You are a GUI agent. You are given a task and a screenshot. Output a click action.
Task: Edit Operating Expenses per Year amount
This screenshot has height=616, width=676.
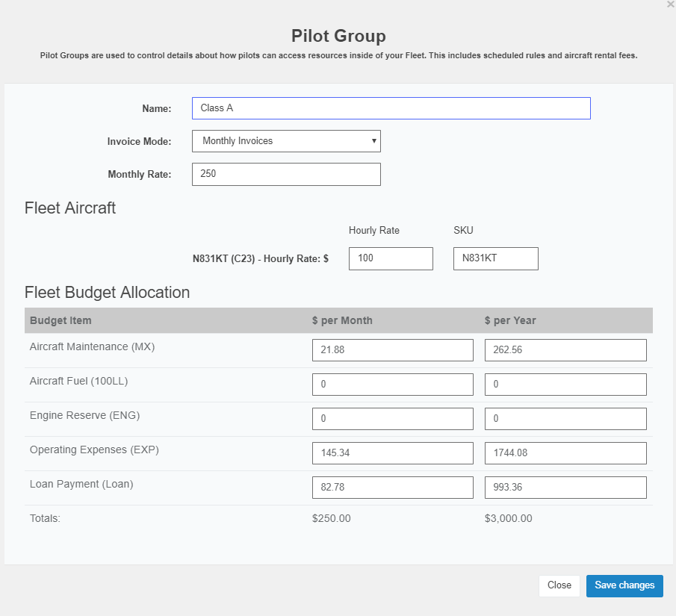click(x=565, y=453)
